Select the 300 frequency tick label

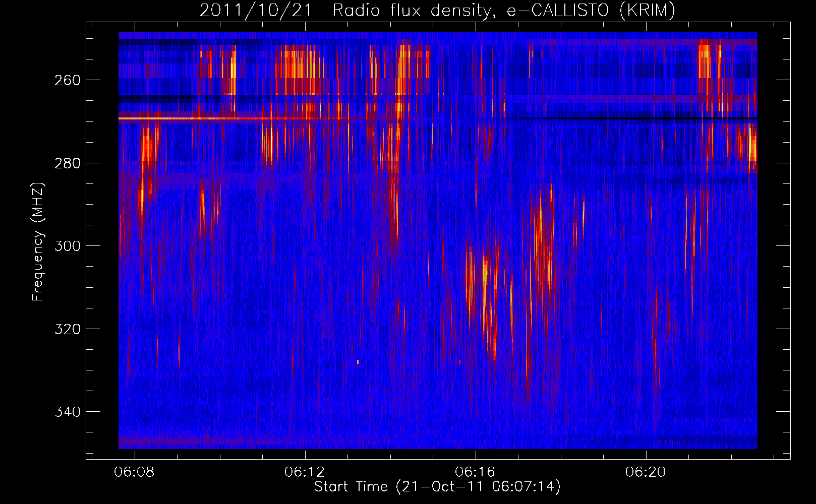tap(68, 246)
